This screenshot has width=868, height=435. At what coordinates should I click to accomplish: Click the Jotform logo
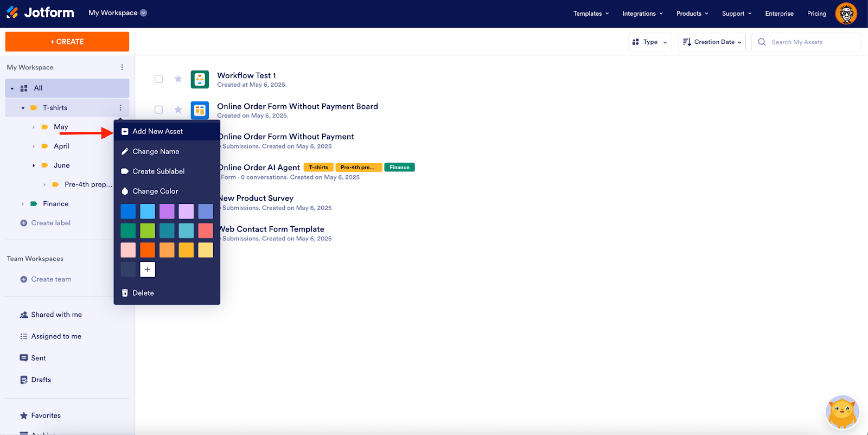click(x=40, y=12)
